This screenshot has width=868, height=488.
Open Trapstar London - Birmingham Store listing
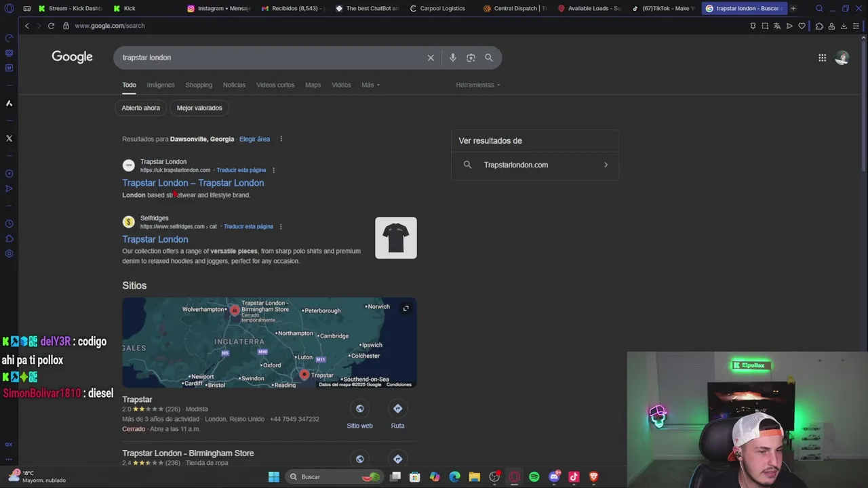188,453
